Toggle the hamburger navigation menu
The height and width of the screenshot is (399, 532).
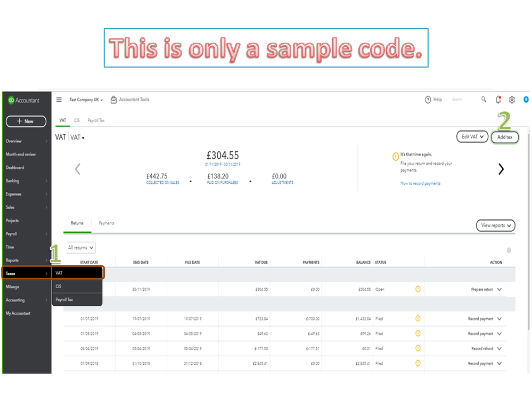59,100
